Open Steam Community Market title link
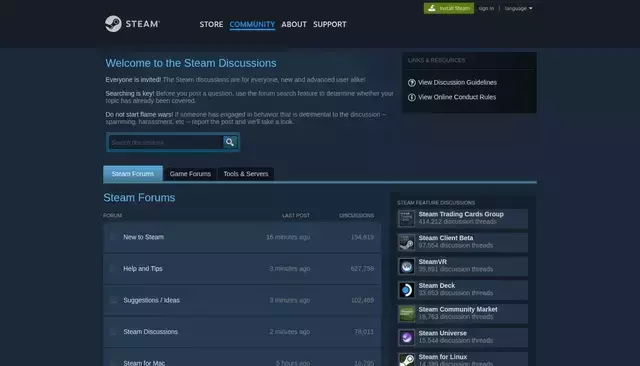 [458, 309]
